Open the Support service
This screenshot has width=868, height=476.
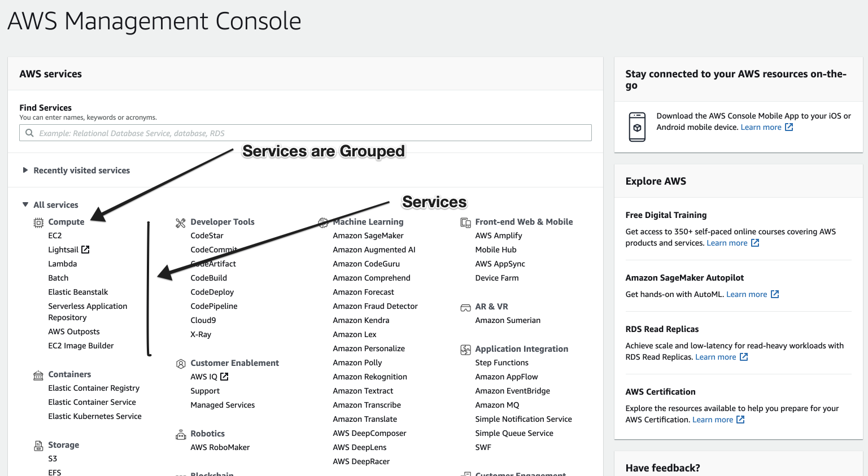pos(205,391)
